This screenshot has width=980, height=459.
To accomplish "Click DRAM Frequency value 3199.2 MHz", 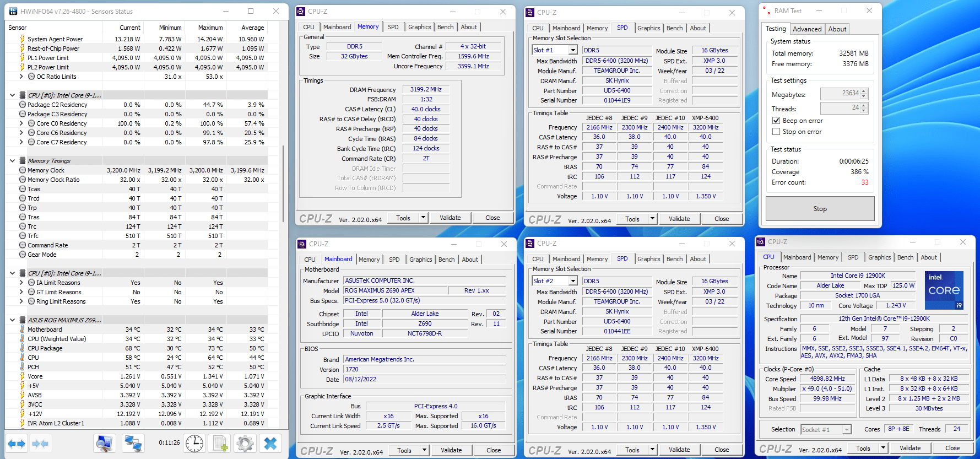I will coord(426,89).
